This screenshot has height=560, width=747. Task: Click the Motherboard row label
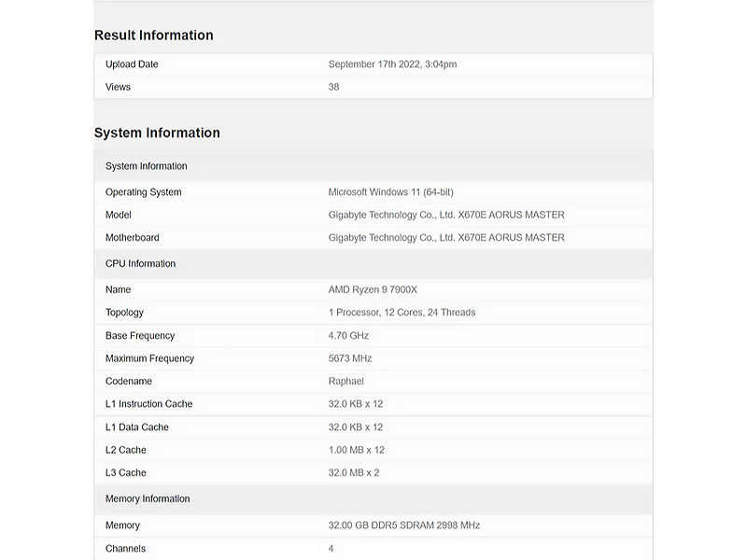[132, 238]
